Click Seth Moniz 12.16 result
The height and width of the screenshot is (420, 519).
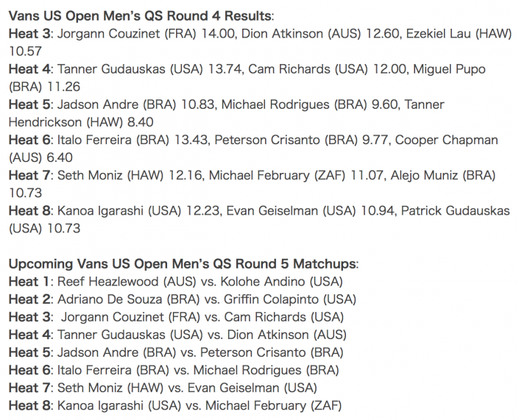[x=130, y=175]
